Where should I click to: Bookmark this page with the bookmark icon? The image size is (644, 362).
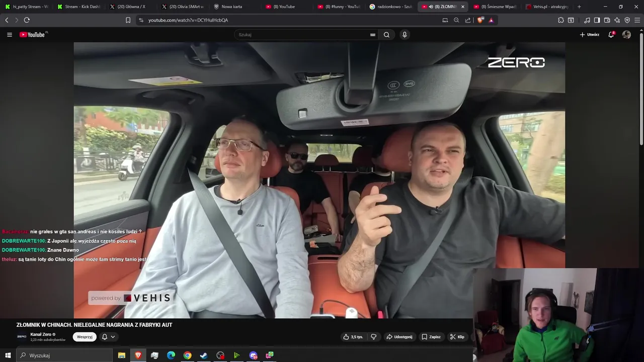pos(128,20)
